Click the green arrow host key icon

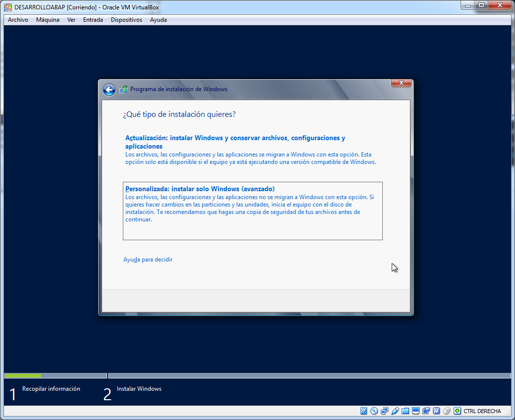457,411
